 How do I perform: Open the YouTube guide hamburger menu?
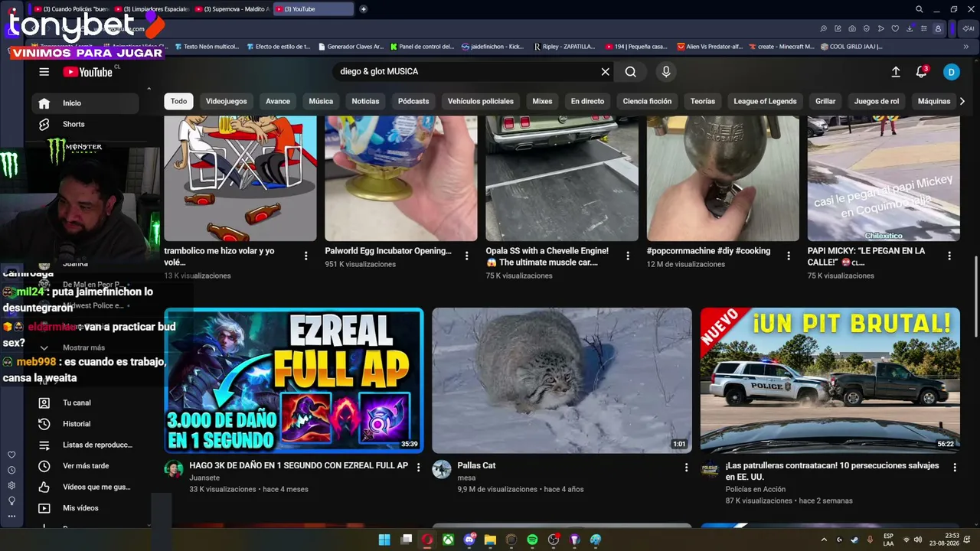44,72
